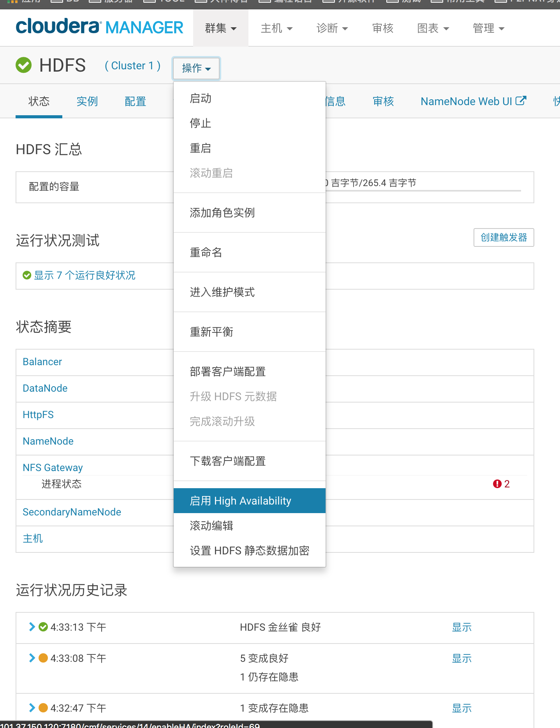Click 显示 link for 5 变成良好 entry

[x=462, y=658]
